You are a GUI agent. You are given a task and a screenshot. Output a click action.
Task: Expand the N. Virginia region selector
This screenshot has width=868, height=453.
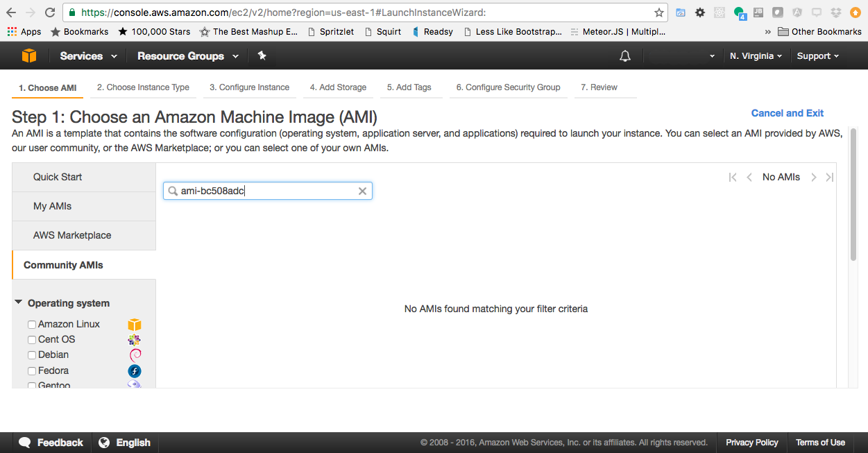756,56
